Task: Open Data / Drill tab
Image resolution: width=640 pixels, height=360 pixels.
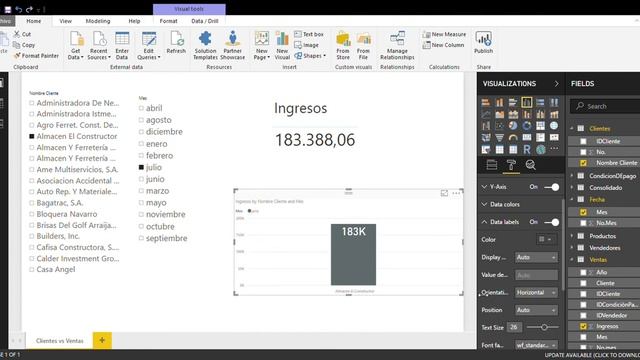Action: (x=205, y=21)
